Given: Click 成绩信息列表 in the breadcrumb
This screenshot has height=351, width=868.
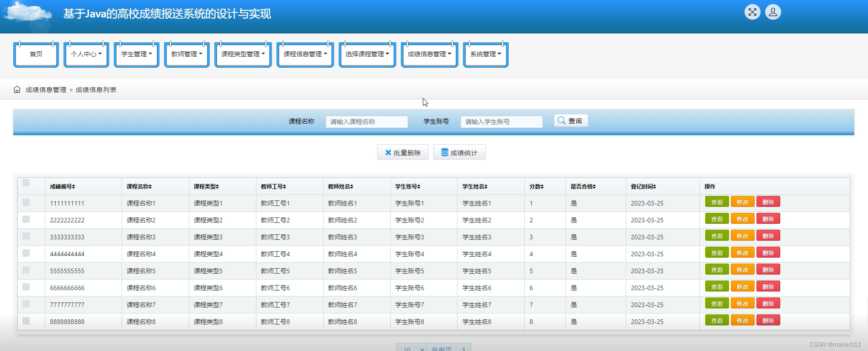Looking at the screenshot, I should coord(96,90).
